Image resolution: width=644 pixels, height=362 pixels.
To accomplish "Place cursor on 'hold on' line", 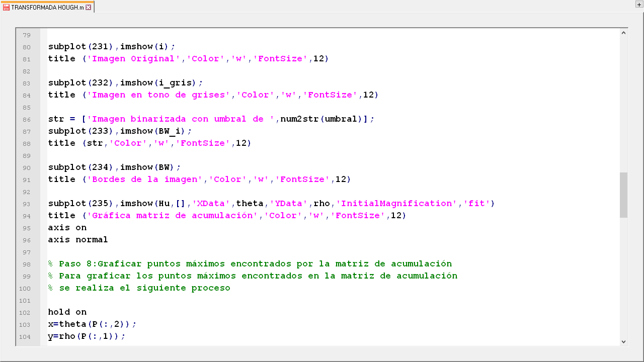I will 67,312.
